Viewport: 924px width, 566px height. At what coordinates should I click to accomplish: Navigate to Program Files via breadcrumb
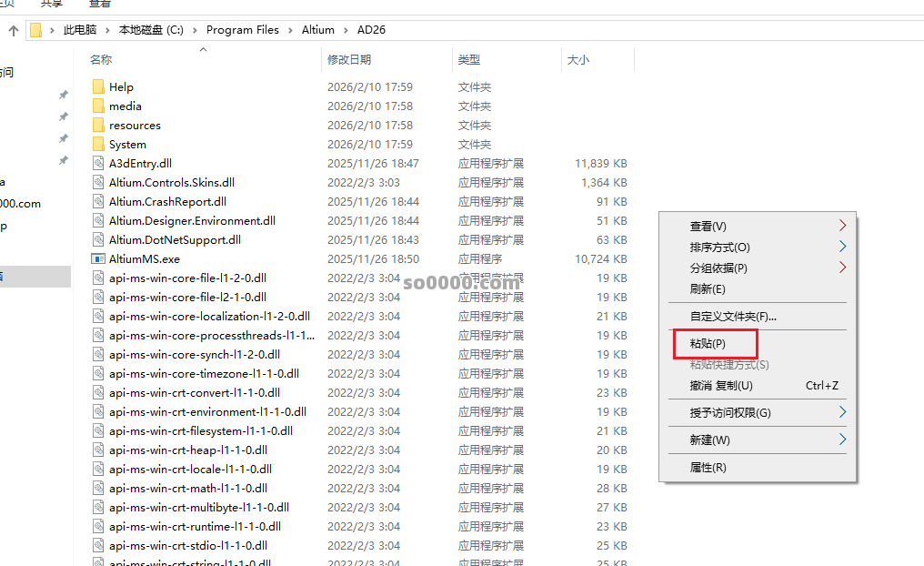click(x=242, y=29)
